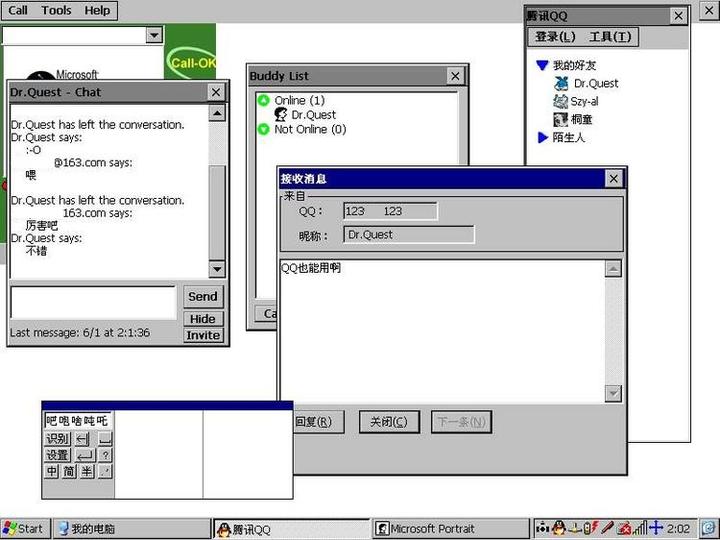Toggle the 半 half-width key
The image size is (720, 540).
87,471
